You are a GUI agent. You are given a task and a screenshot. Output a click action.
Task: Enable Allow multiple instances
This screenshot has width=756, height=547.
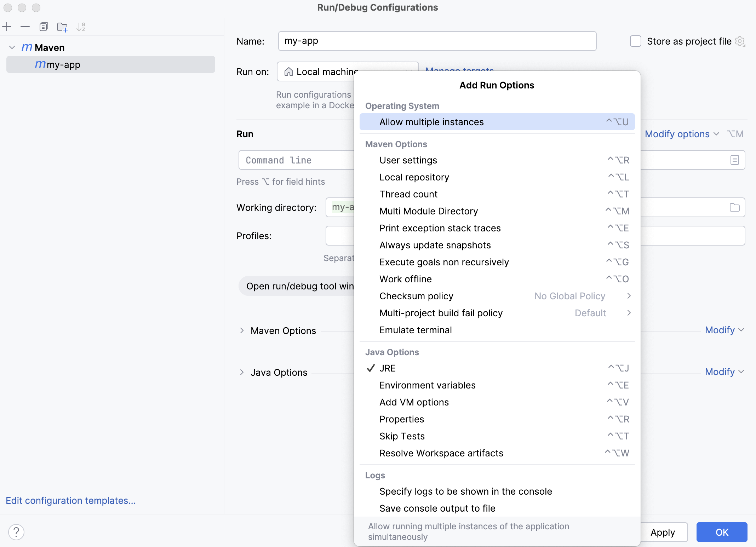pyautogui.click(x=431, y=122)
